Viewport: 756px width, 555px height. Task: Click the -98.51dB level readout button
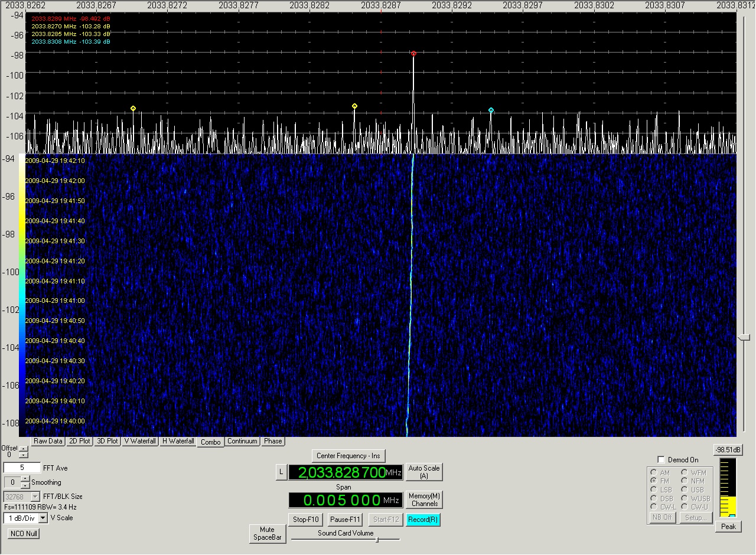tap(728, 450)
